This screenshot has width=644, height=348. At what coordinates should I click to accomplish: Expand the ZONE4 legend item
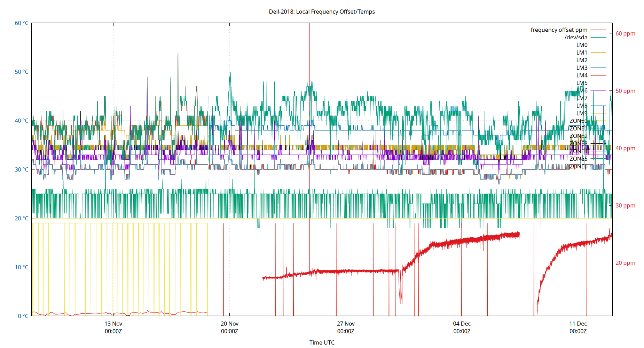click(x=579, y=151)
